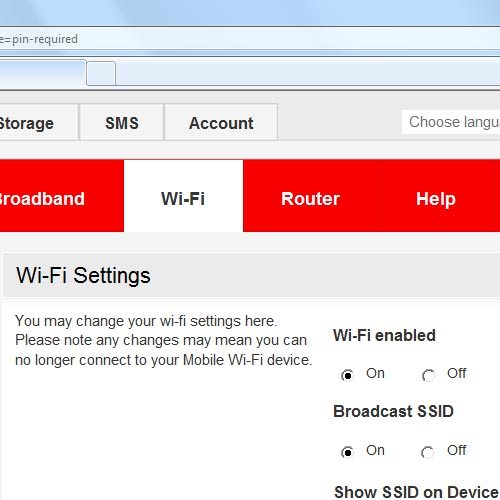This screenshot has height=500, width=500.
Task: Open the Choose language dropdown
Action: click(x=451, y=122)
